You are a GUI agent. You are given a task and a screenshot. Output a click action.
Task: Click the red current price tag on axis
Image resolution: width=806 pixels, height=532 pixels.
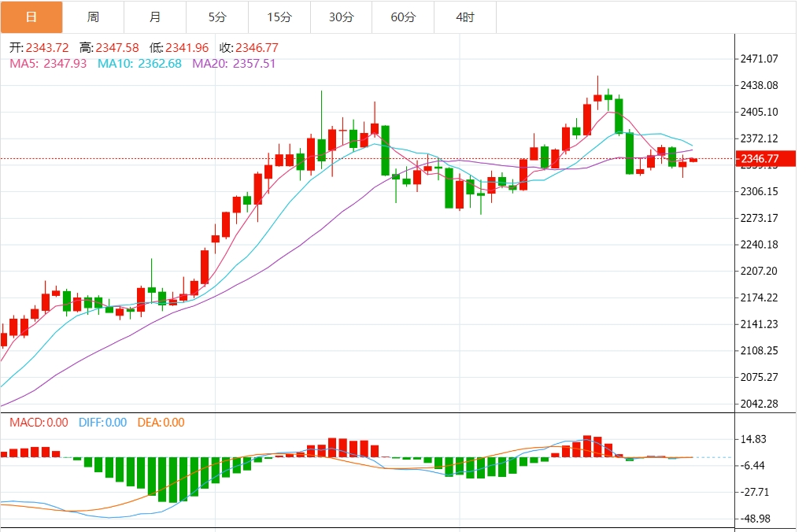point(766,159)
